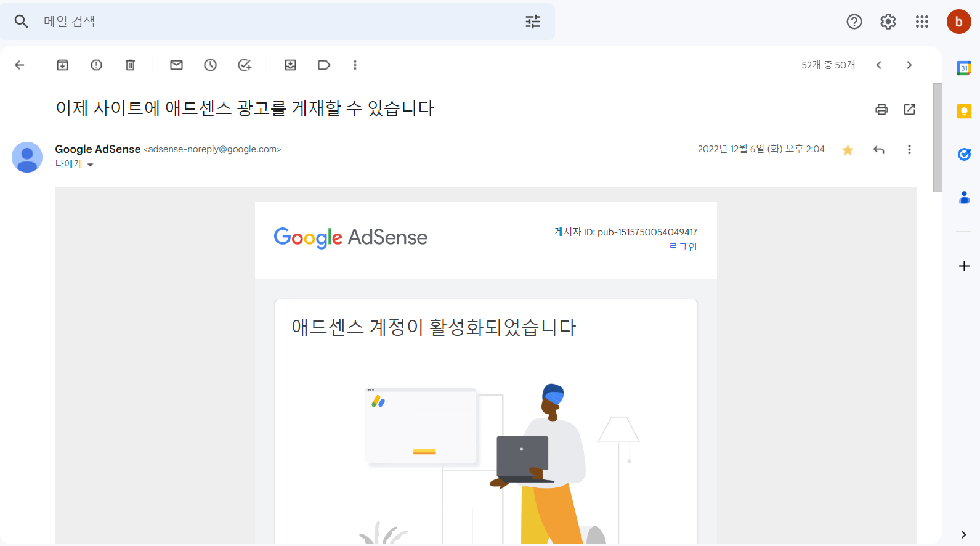Open email in a new window

click(x=910, y=109)
